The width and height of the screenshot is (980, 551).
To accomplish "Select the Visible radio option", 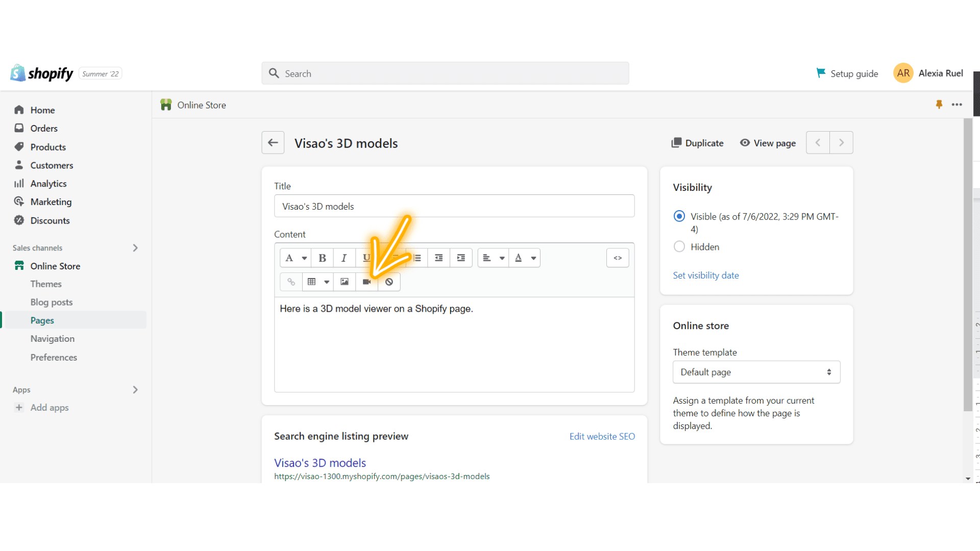I will 679,216.
